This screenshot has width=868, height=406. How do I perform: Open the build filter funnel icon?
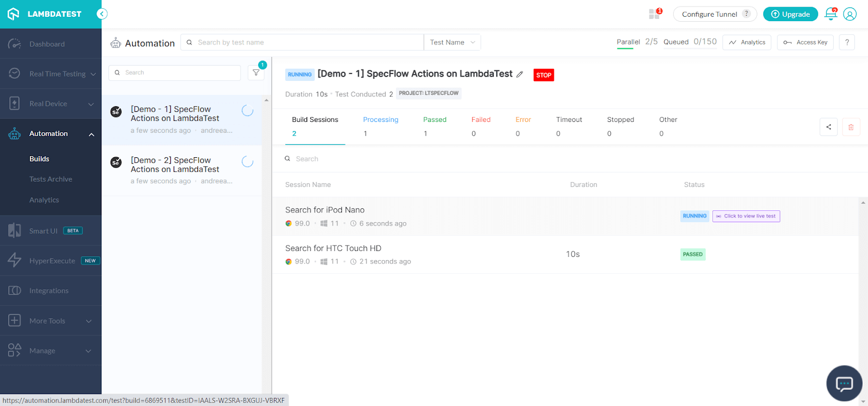256,73
